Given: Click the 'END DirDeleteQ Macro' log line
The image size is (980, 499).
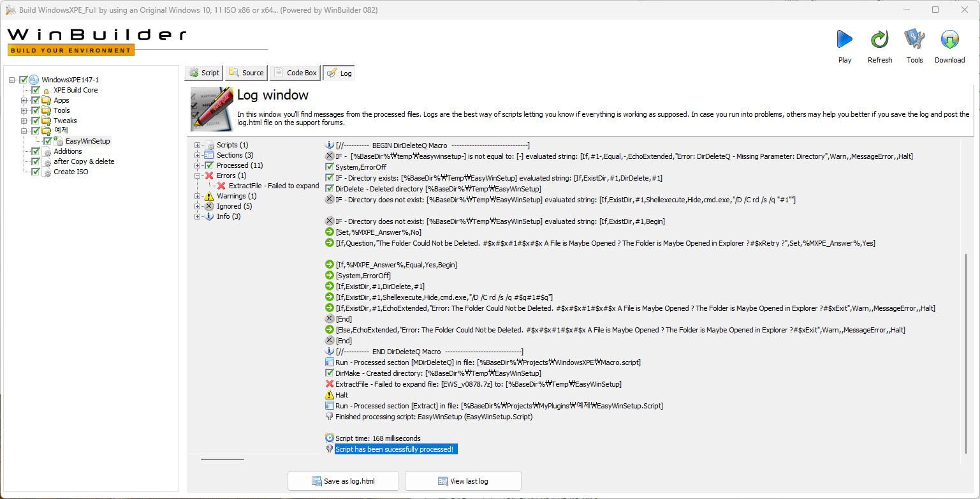Looking at the screenshot, I should [x=429, y=352].
